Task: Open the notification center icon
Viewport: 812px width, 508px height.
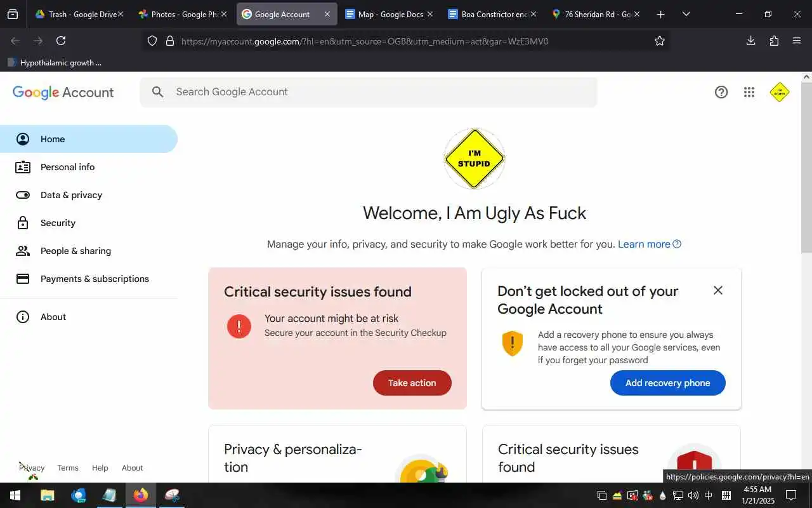Action: coord(791,495)
